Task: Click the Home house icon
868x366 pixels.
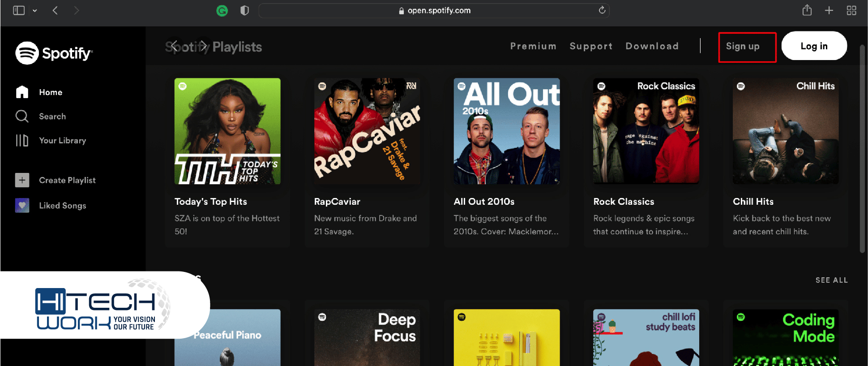Action: coord(22,92)
